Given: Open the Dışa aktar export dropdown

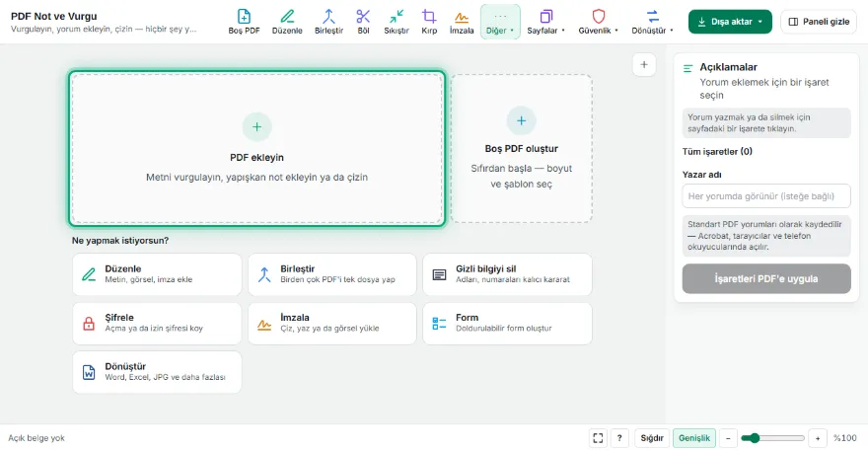Looking at the screenshot, I should coord(730,22).
